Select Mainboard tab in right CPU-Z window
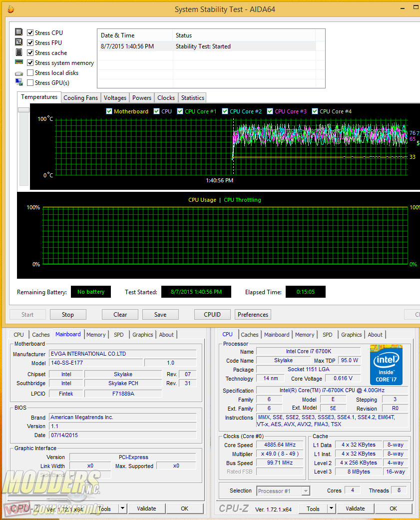 point(277,335)
